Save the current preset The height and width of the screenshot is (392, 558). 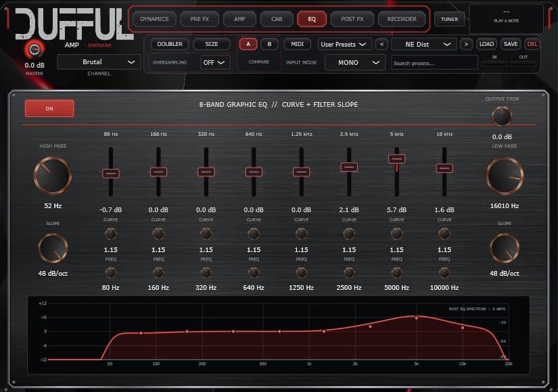511,44
